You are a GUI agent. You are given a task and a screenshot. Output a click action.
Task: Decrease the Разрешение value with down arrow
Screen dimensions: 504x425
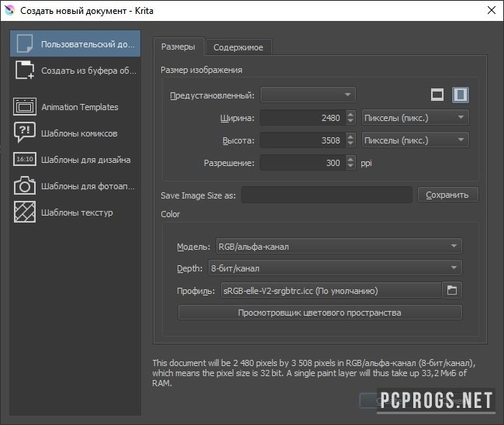click(x=350, y=166)
